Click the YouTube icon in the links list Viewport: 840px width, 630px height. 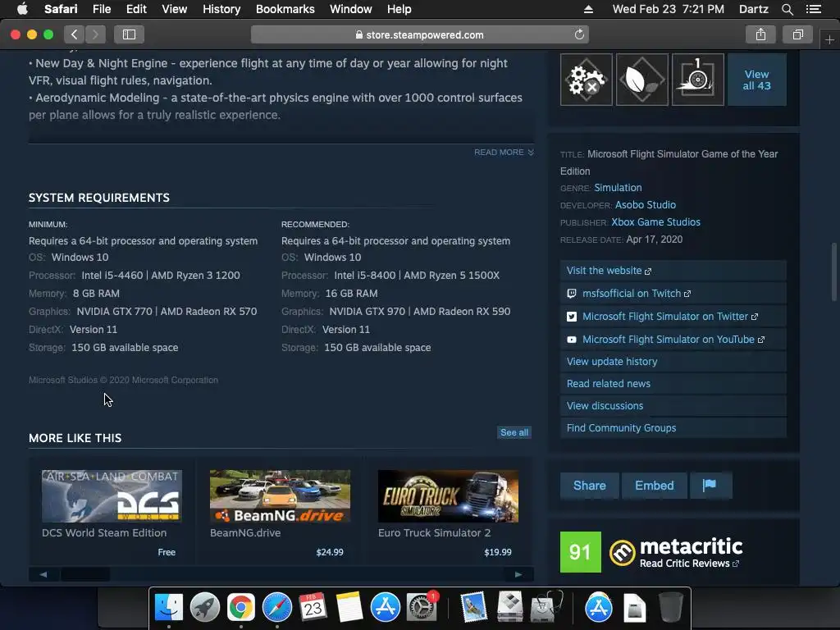pos(572,340)
